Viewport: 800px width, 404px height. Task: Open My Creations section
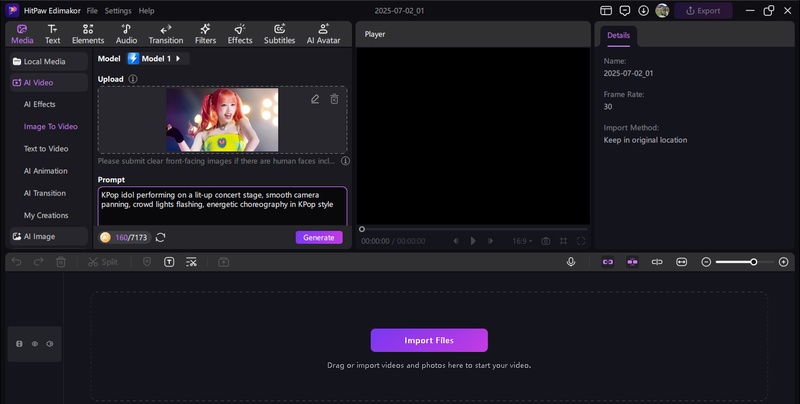point(46,215)
